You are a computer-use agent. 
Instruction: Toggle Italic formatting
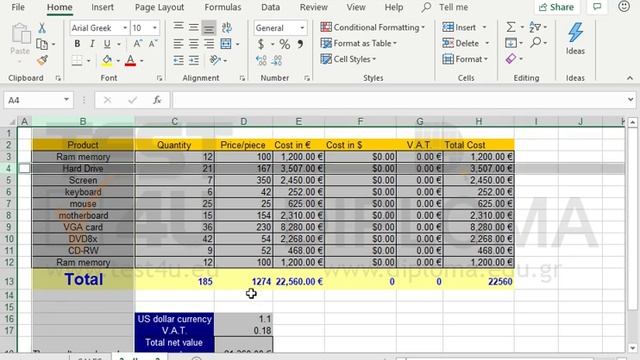(x=92, y=44)
